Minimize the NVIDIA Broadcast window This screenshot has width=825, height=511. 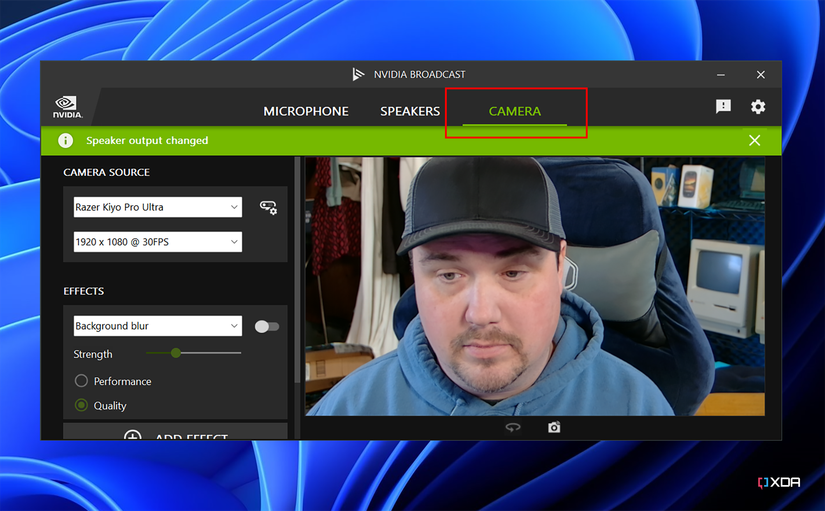pos(721,75)
